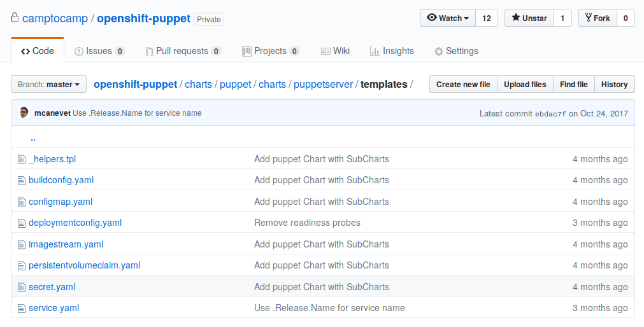This screenshot has height=327, width=644.
Task: View the fork count of 0
Action: point(626,18)
